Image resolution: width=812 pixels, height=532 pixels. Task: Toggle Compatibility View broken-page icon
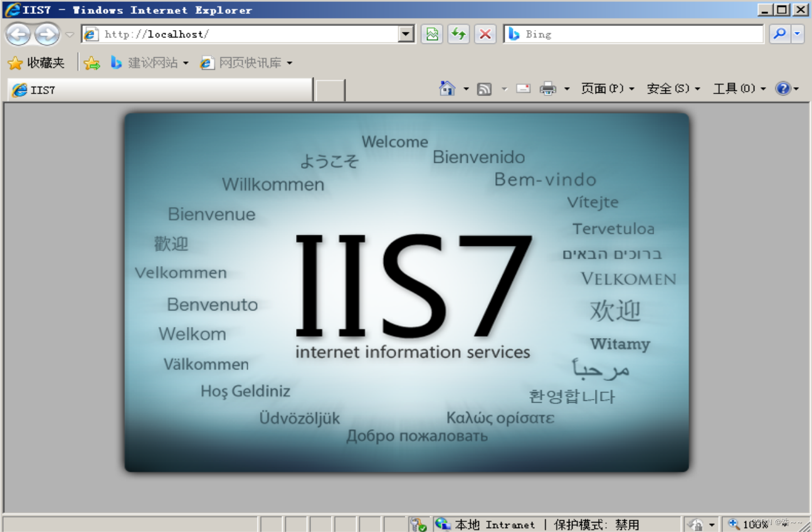(432, 35)
